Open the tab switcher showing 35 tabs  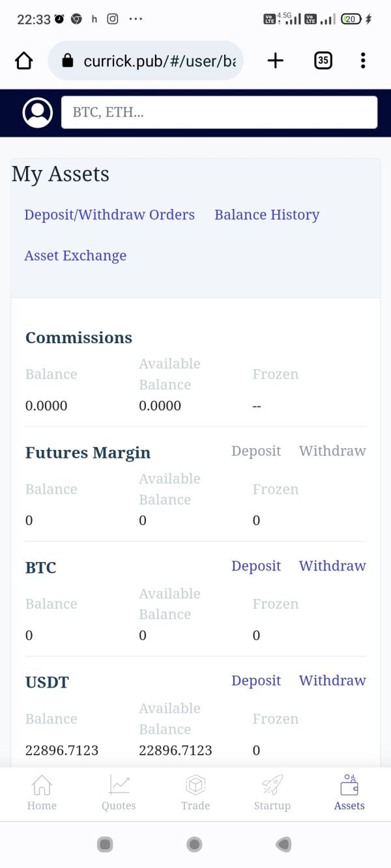click(323, 61)
